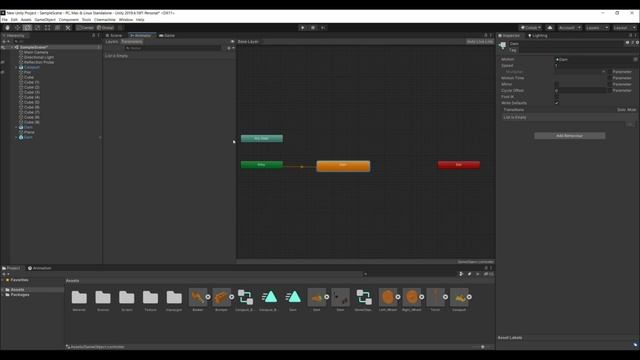Click the Any State node

point(262,138)
